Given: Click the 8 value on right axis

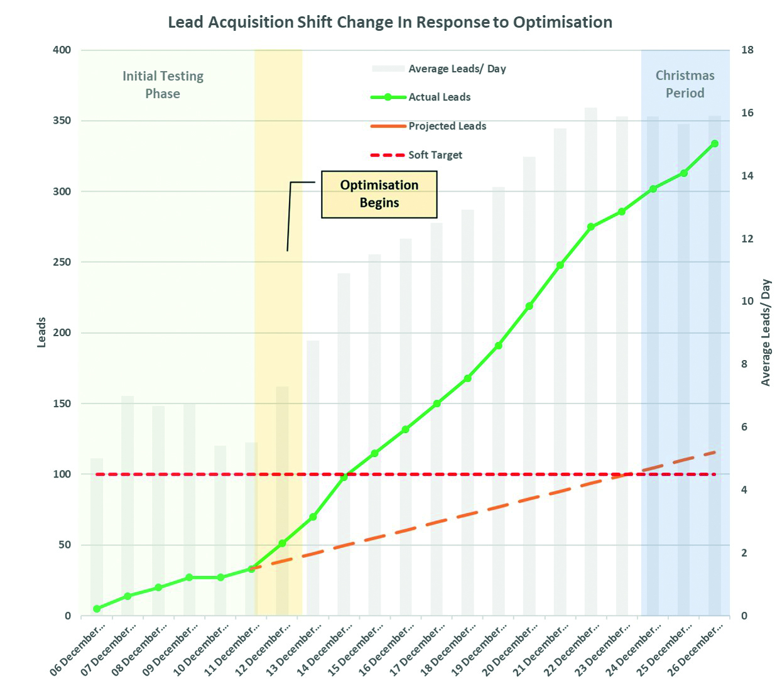Looking at the screenshot, I should (x=744, y=364).
